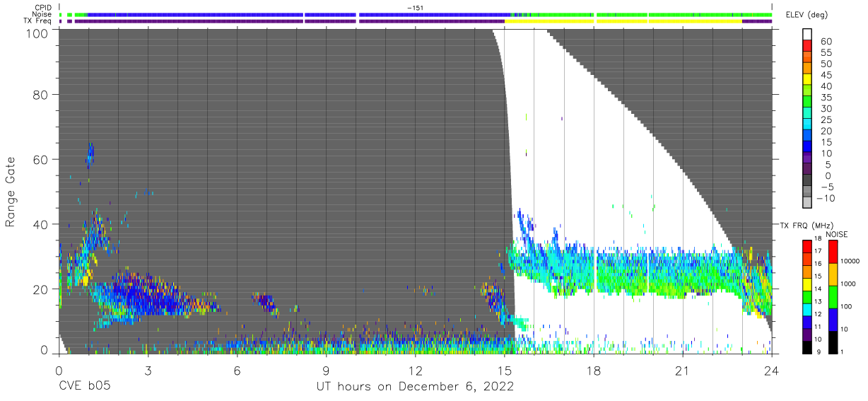The width and height of the screenshot is (868, 401).
Task: Click the 'TX FRQ (MHz)' colorbar title
Action: coord(807,225)
